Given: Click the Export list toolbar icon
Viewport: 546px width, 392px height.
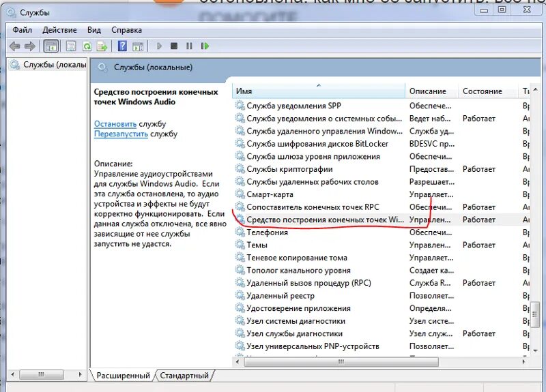Looking at the screenshot, I should [x=102, y=46].
